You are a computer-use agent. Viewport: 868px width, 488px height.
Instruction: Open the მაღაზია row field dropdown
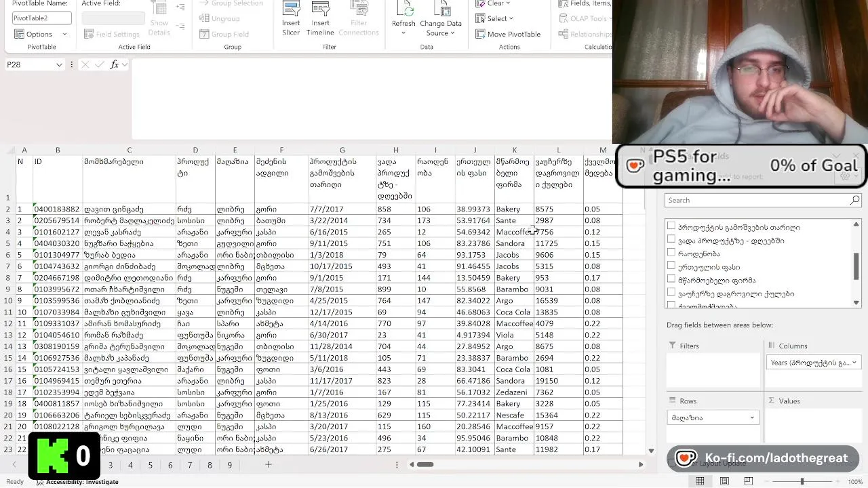(752, 418)
